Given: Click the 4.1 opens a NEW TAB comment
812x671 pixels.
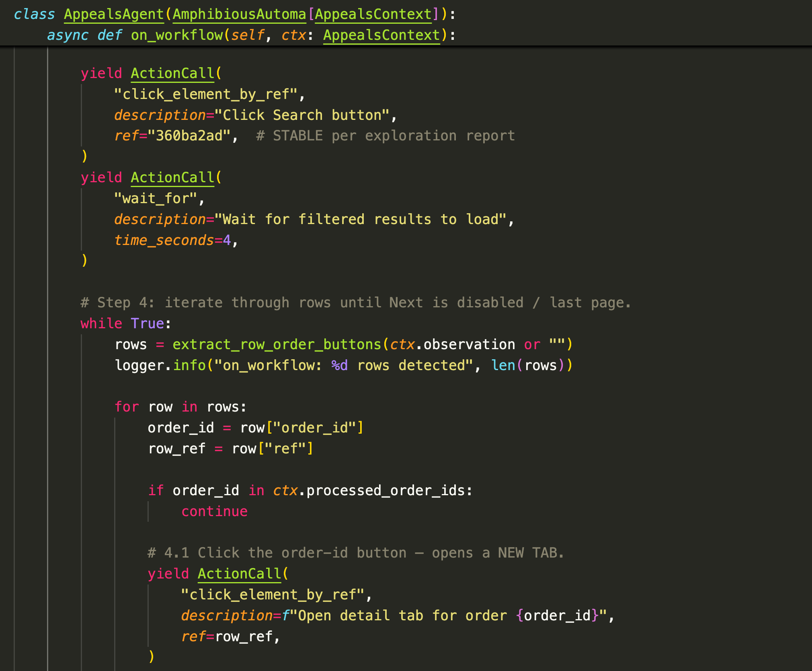Looking at the screenshot, I should 355,553.
